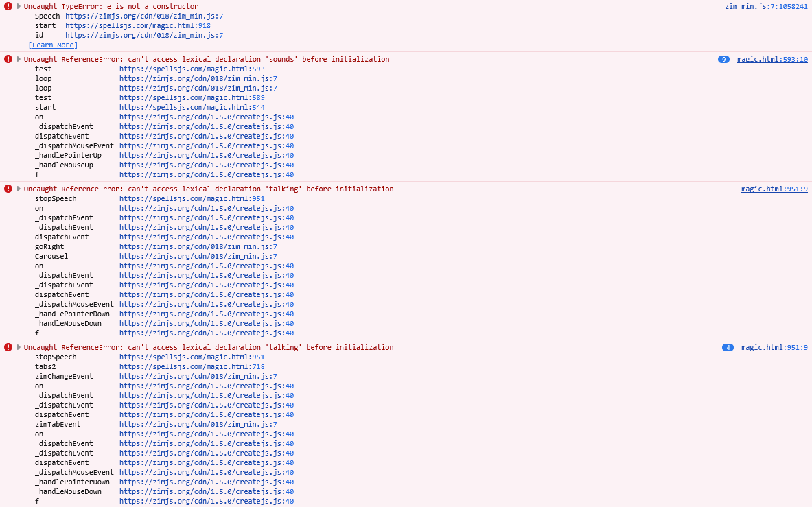
Task: Click the error icon beside the TypeError message
Action: coord(8,6)
